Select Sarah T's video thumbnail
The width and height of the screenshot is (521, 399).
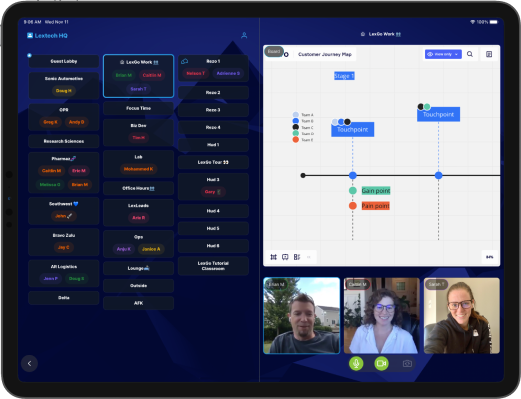[x=462, y=316]
